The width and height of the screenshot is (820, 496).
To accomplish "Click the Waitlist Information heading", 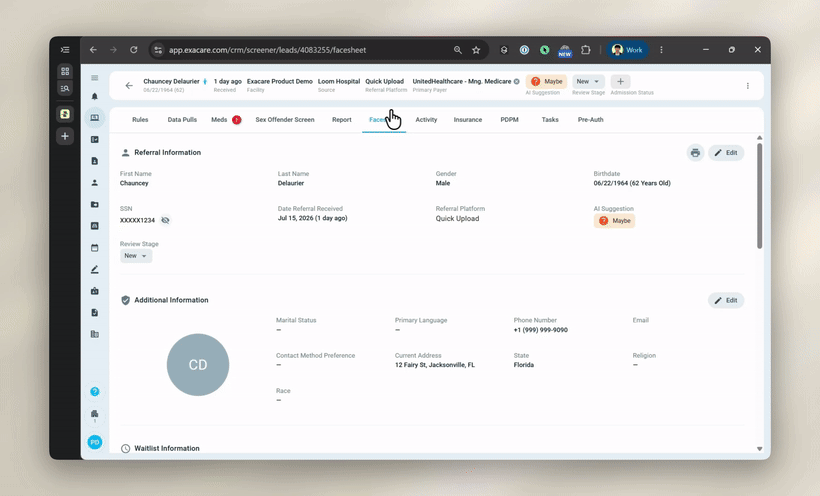I will tap(167, 448).
